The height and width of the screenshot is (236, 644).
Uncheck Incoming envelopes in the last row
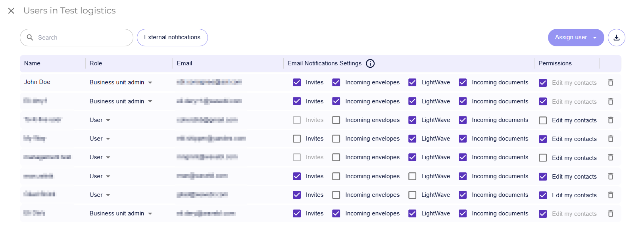coord(336,213)
